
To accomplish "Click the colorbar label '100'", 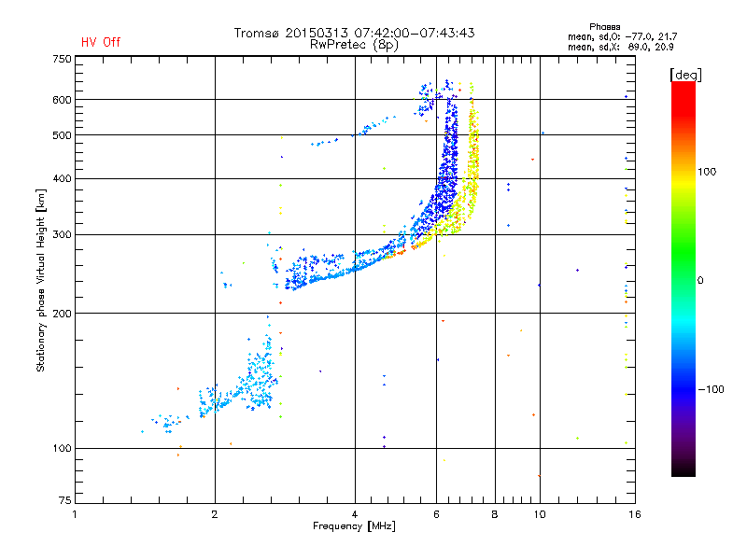I will tap(707, 172).
